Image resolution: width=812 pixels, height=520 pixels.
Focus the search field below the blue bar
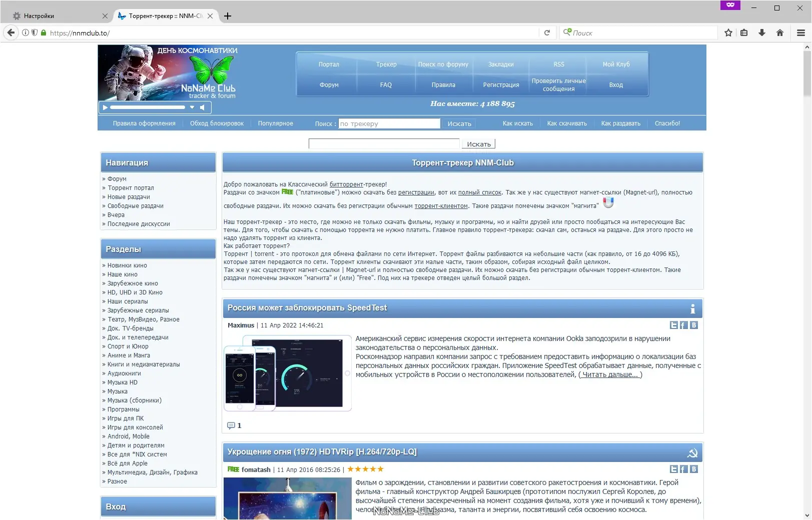384,144
